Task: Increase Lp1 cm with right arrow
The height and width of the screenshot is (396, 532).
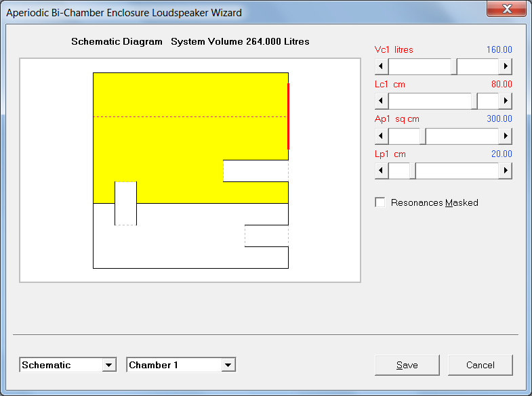Action: pyautogui.click(x=505, y=171)
